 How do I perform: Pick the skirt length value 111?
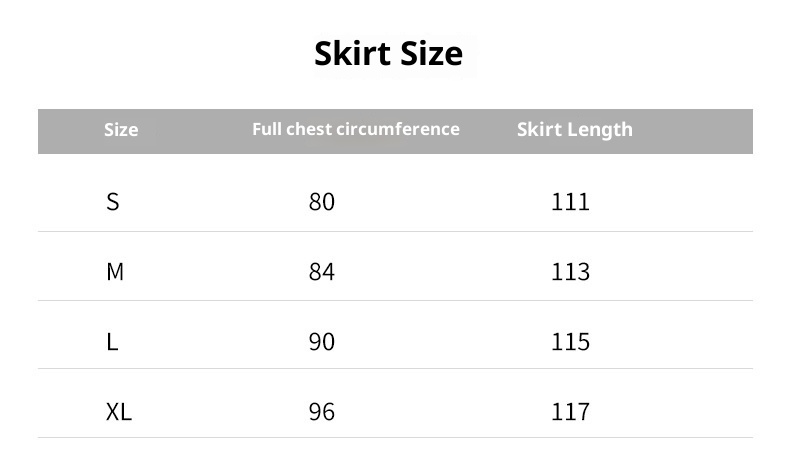click(x=570, y=202)
